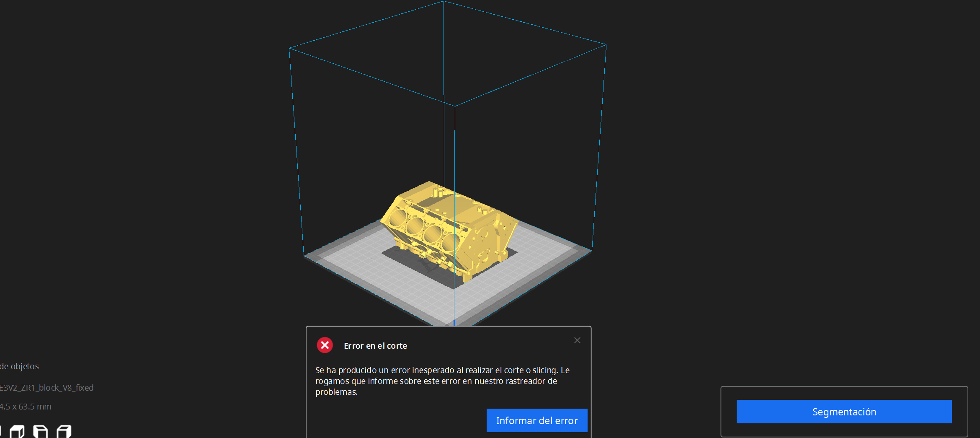Click the Error en el corte dialog title
Image resolution: width=980 pixels, height=438 pixels.
click(x=375, y=345)
